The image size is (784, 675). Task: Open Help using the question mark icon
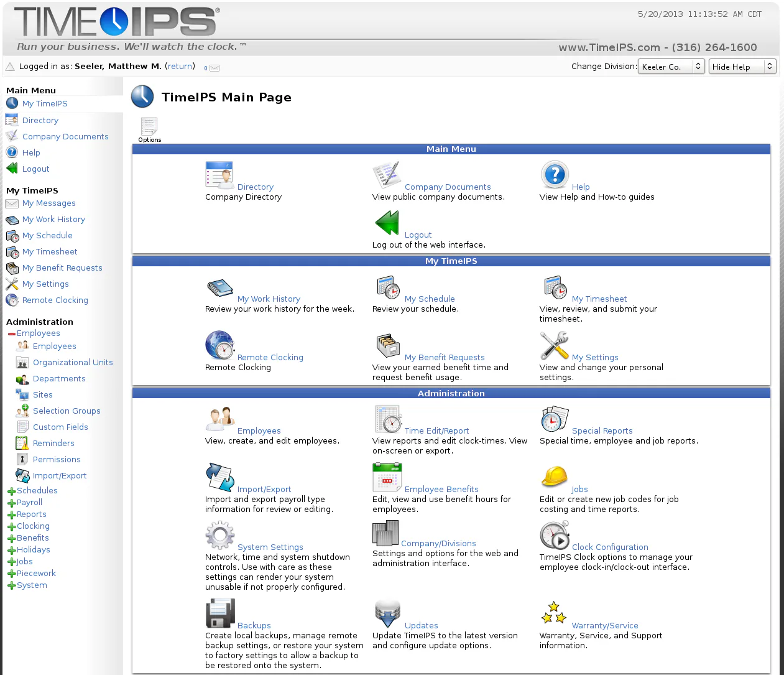point(554,175)
